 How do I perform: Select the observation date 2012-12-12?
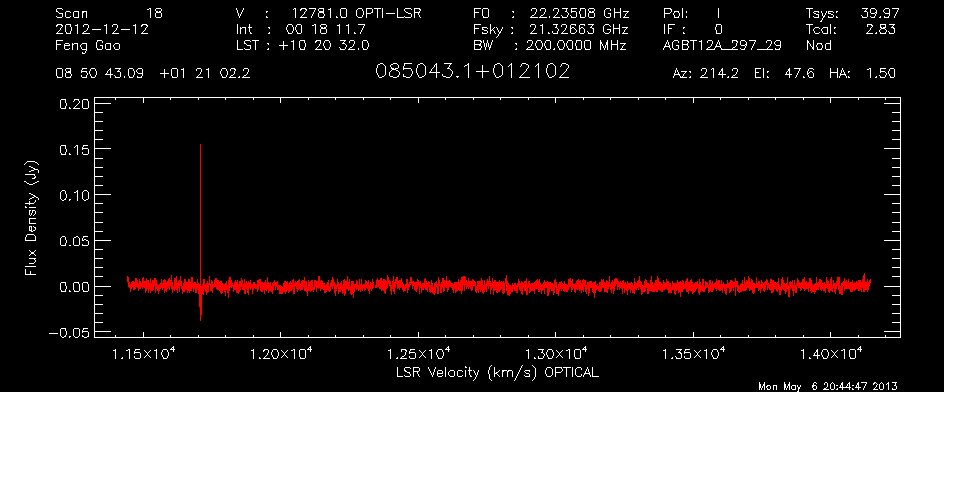pos(102,29)
